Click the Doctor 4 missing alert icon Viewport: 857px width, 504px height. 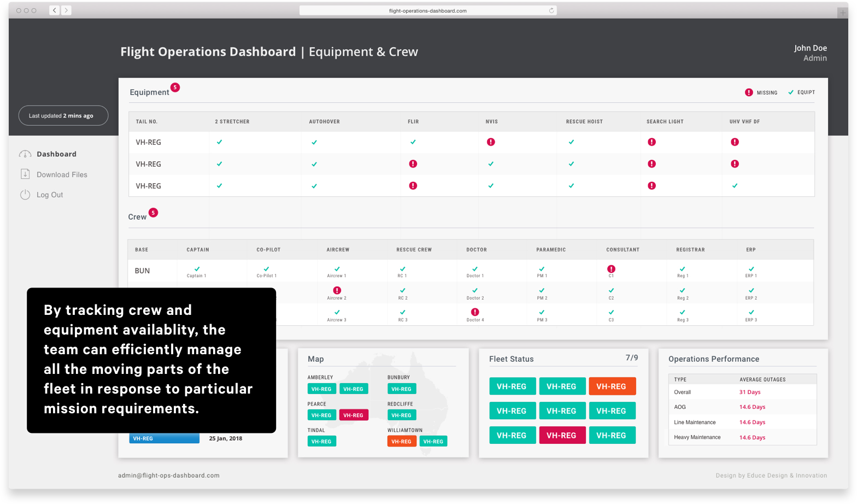[x=475, y=312]
